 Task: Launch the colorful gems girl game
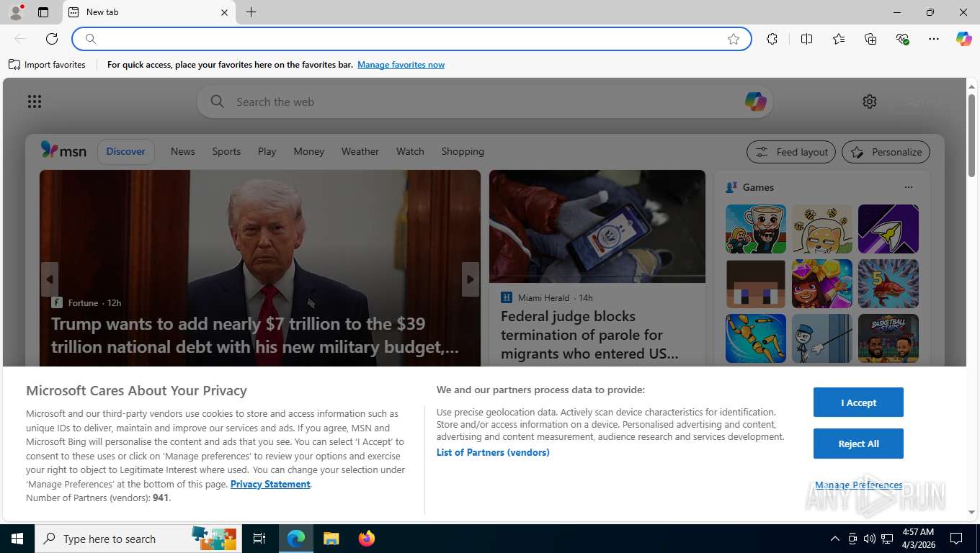click(x=822, y=284)
